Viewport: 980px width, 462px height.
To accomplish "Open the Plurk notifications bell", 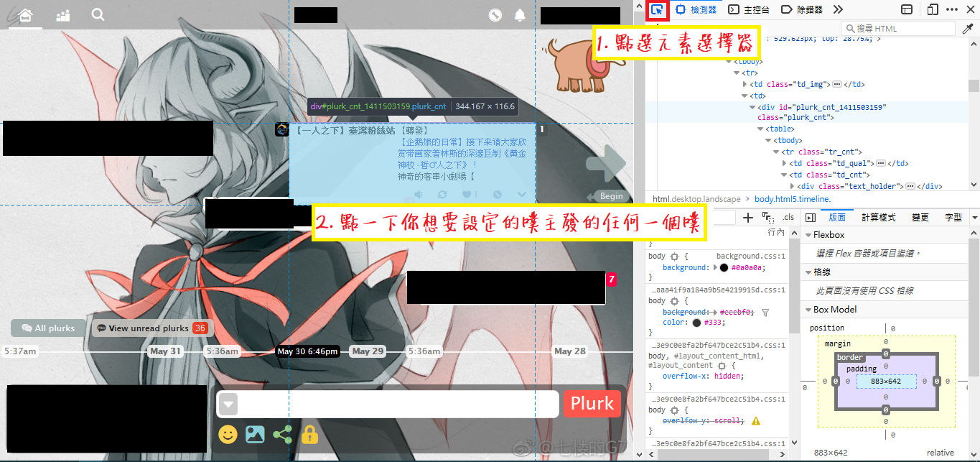I will (519, 15).
